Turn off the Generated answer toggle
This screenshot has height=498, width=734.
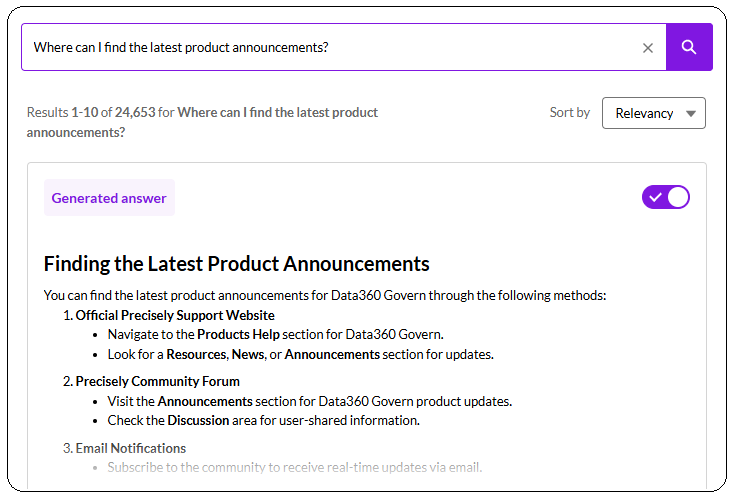pyautogui.click(x=666, y=197)
